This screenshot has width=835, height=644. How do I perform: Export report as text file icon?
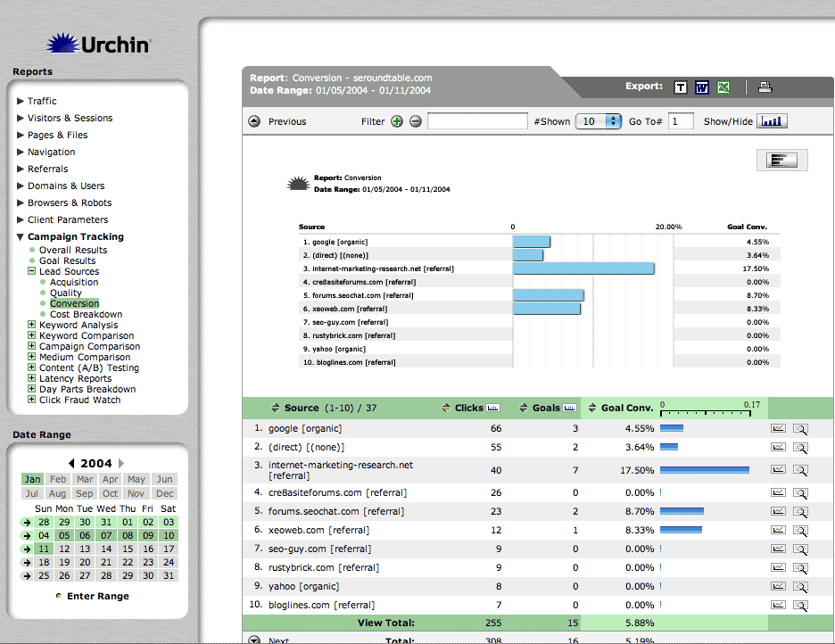[x=680, y=87]
